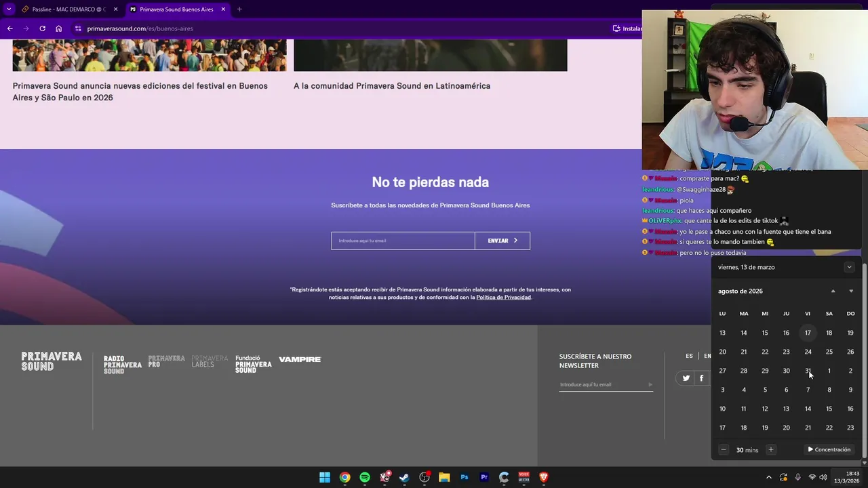Close the Passline tab
Screen dimensions: 868x488
115,9
